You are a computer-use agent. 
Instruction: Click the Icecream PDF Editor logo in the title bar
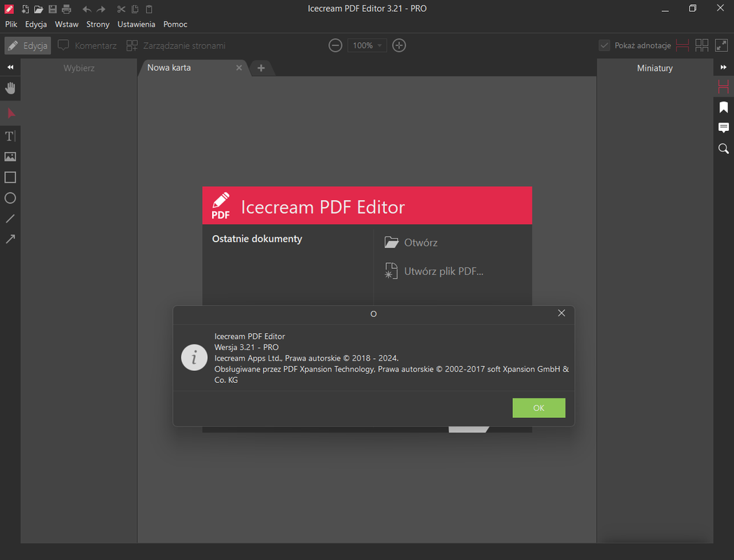(9, 9)
